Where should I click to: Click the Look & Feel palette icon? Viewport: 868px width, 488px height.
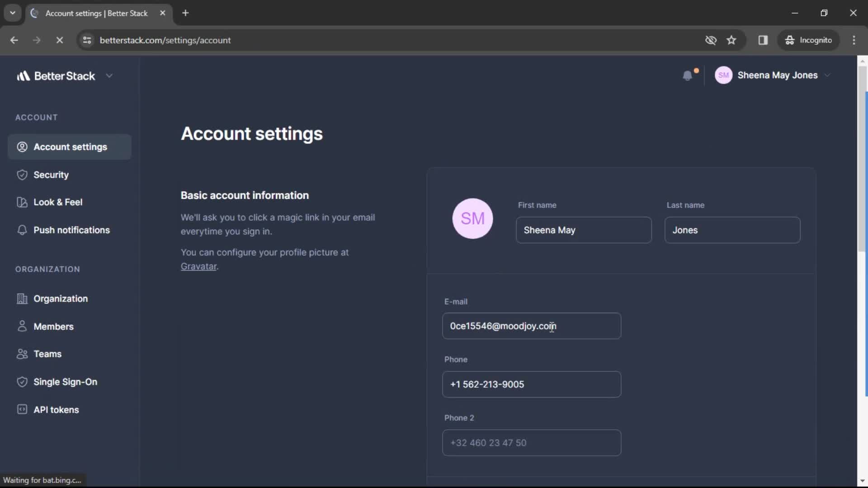(22, 202)
